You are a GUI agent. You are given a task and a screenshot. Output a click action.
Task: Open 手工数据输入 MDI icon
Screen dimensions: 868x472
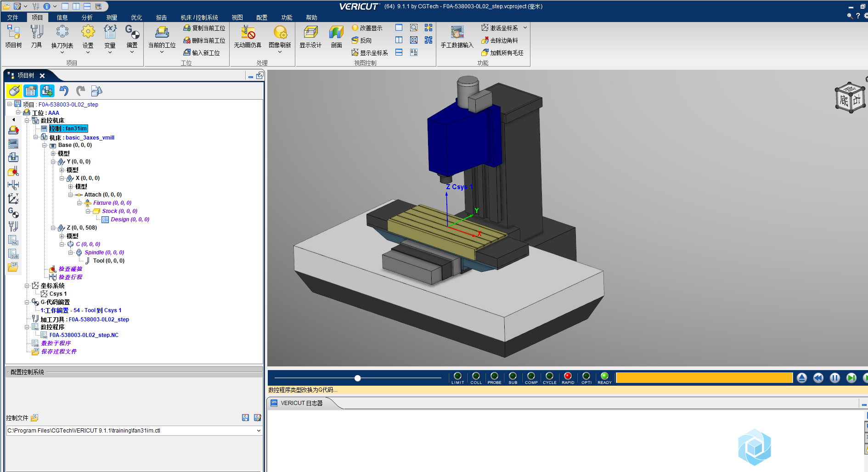coord(457,36)
